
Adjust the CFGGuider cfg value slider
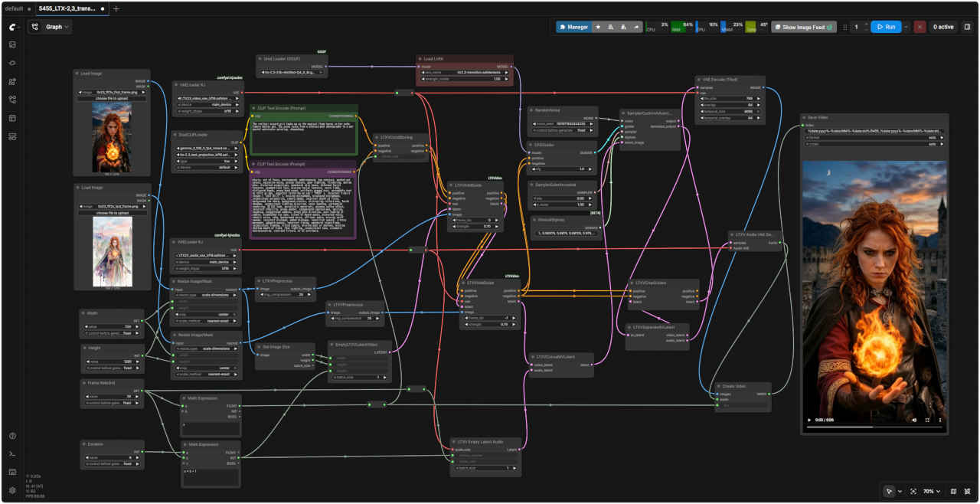click(561, 169)
